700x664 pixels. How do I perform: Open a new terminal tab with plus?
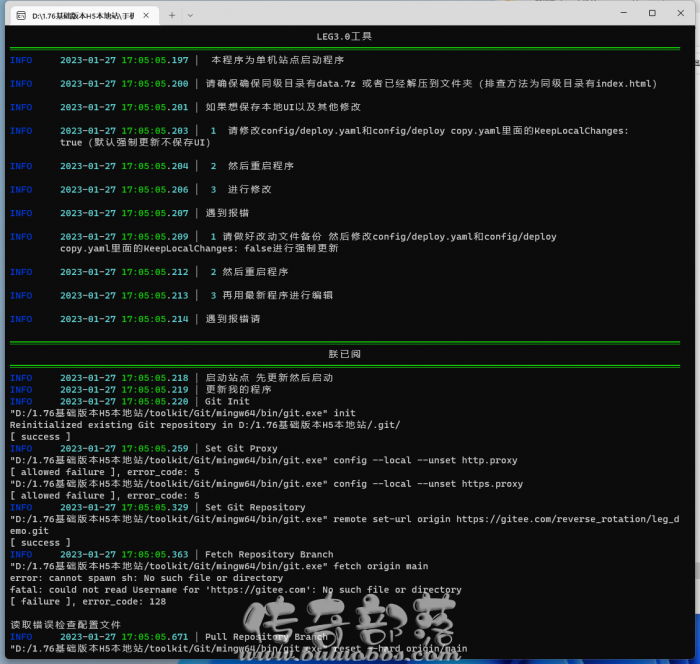(x=172, y=16)
